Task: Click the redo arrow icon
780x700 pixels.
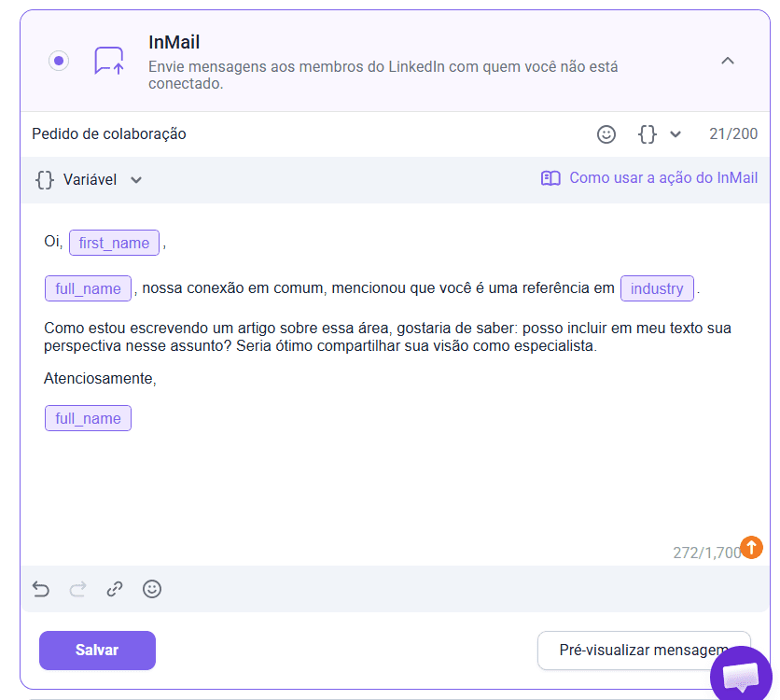Action: pyautogui.click(x=78, y=589)
